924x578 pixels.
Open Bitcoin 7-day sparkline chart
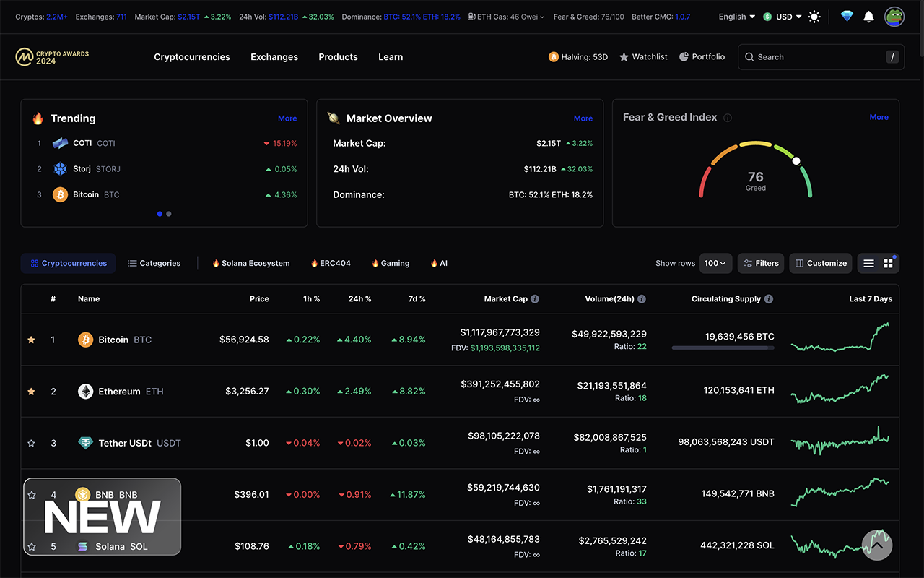point(840,338)
